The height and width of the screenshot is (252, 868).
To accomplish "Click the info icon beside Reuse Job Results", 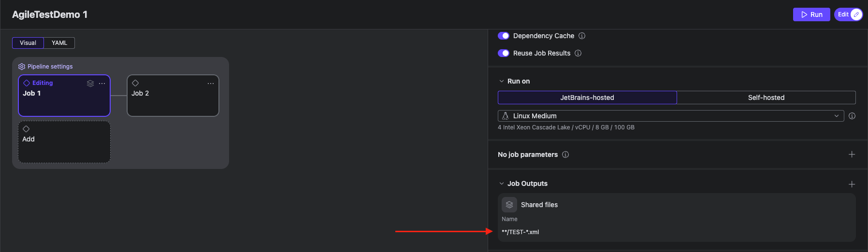I will click(x=578, y=53).
